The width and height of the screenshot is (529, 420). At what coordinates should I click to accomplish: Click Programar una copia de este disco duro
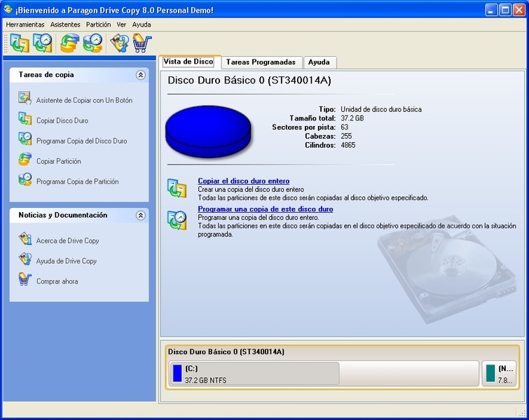[265, 209]
